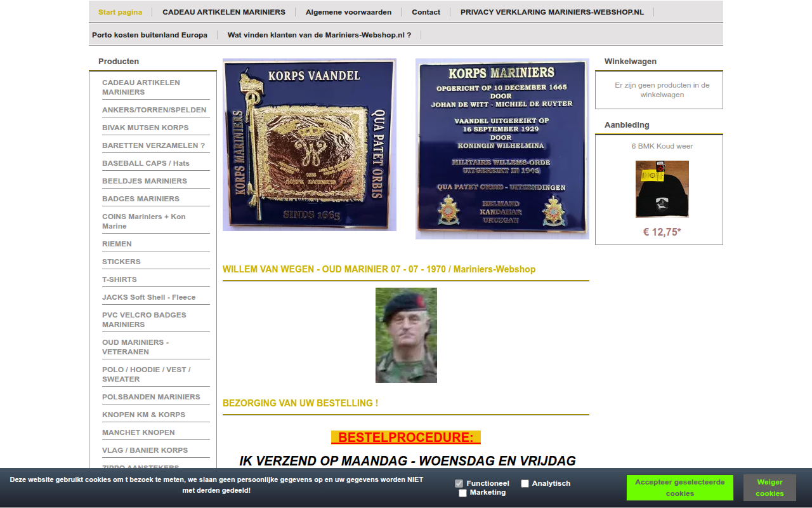
Task: Click the Korps Vaandel plaque image
Action: tap(310, 145)
